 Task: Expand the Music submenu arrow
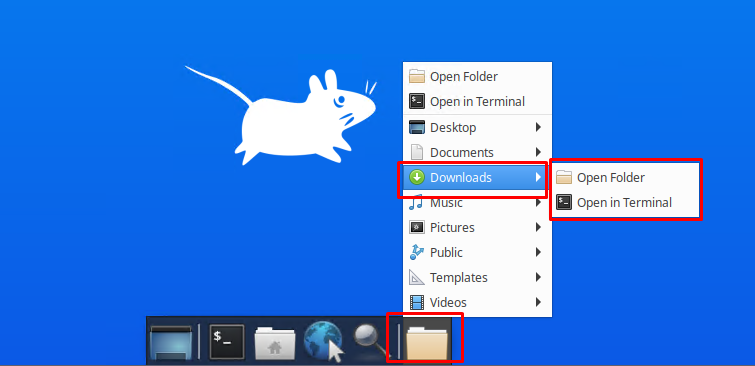(538, 202)
